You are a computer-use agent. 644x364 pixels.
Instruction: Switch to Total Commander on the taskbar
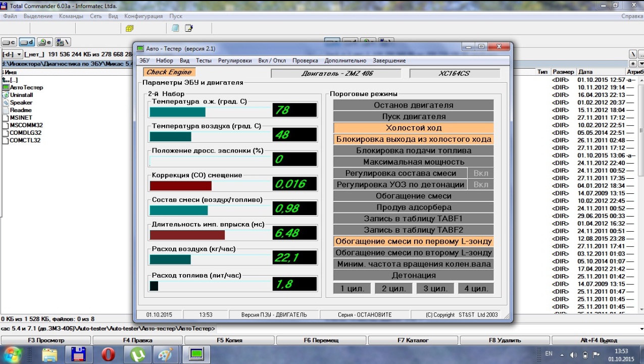pyautogui.click(x=79, y=354)
